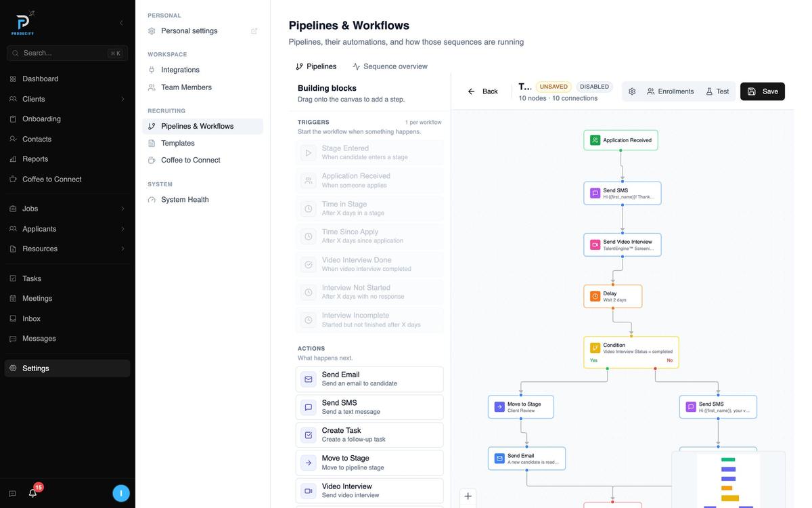The image size is (812, 508).
Task: Click the Yes branch label on Condition
Action: coord(593,360)
